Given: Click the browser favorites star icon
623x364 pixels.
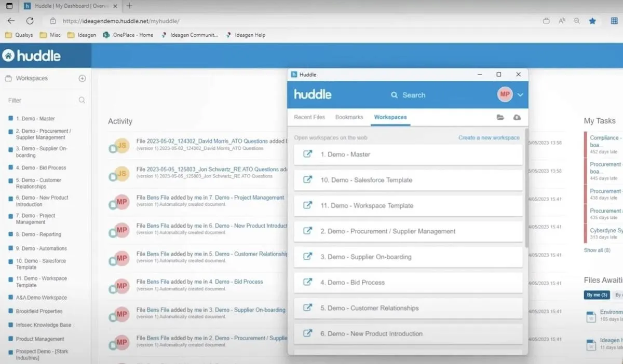Looking at the screenshot, I should pos(592,21).
